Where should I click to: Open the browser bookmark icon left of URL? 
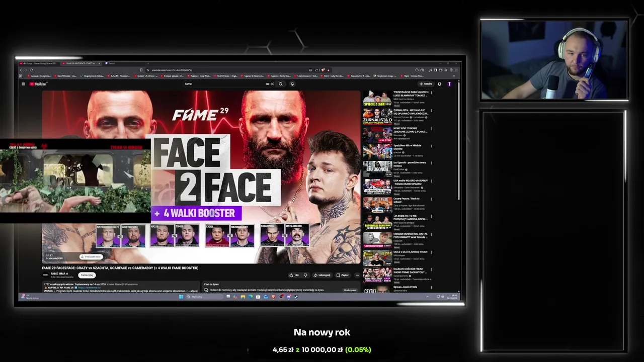pyautogui.click(x=141, y=70)
